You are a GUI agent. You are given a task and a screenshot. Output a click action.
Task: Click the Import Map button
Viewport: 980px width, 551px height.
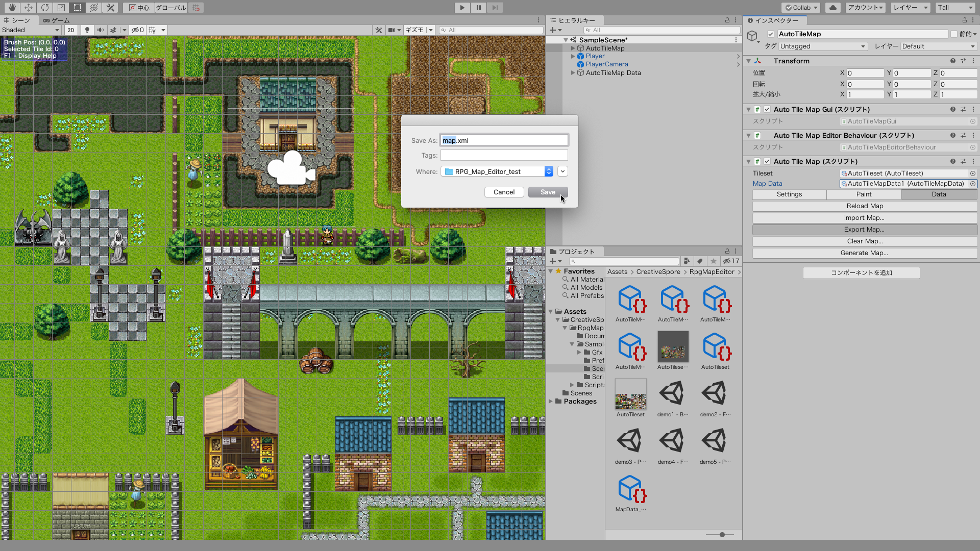click(x=865, y=218)
